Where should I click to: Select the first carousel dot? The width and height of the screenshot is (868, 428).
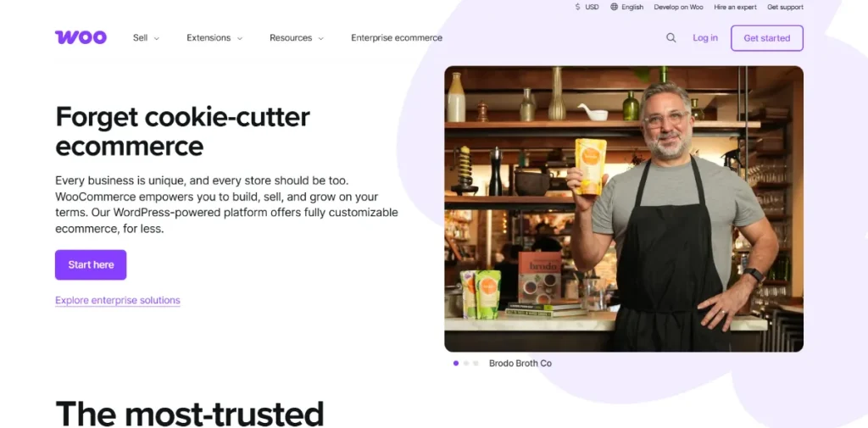(455, 364)
